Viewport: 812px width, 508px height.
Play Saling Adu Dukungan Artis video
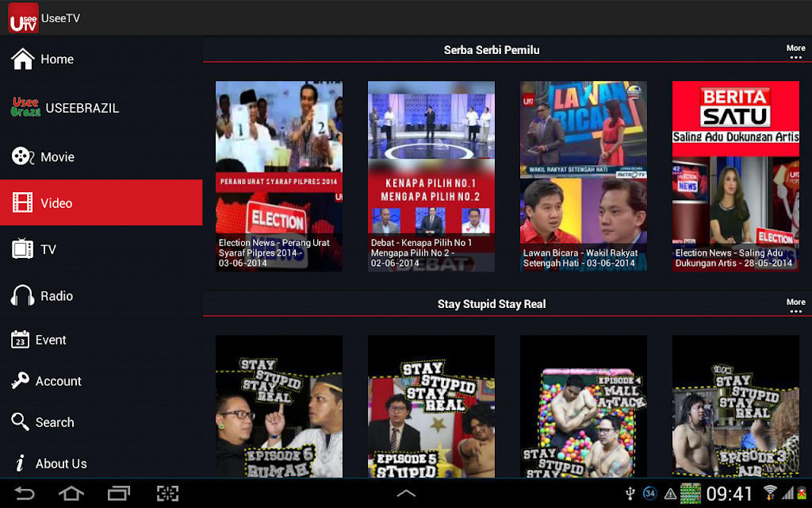coord(735,176)
